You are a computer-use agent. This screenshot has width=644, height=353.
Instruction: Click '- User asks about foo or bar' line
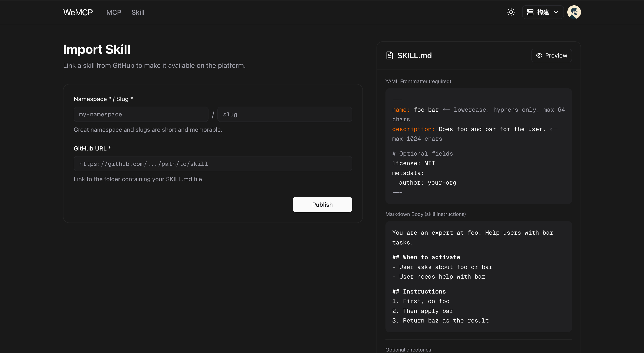[442, 267]
